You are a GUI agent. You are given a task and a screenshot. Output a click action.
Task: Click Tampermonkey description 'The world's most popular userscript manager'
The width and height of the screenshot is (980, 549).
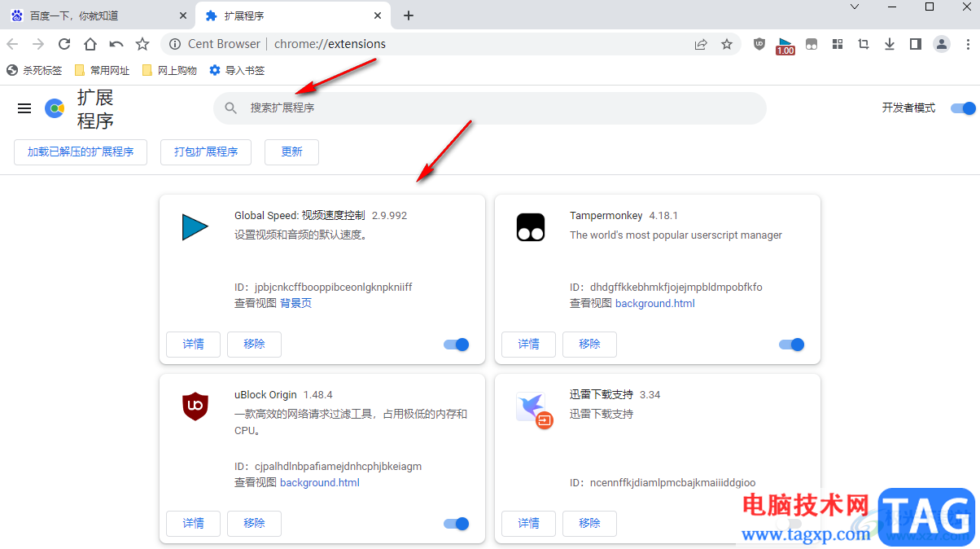click(x=676, y=235)
